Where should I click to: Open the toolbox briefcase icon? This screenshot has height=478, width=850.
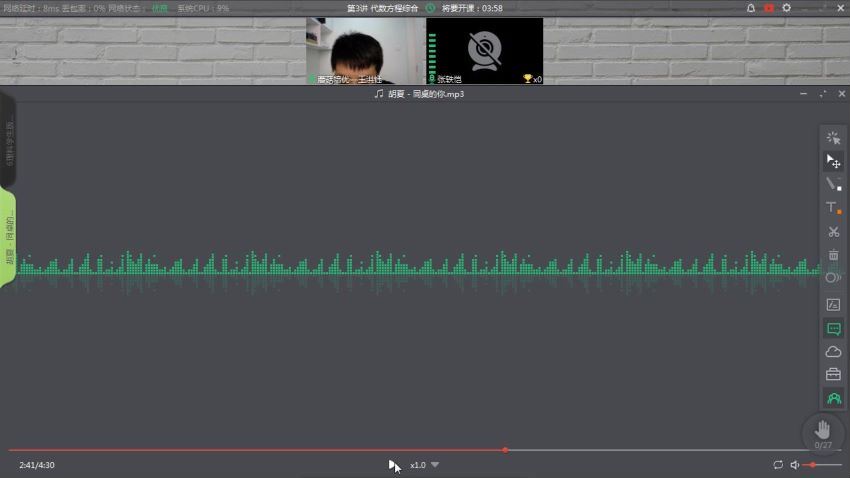pos(833,374)
